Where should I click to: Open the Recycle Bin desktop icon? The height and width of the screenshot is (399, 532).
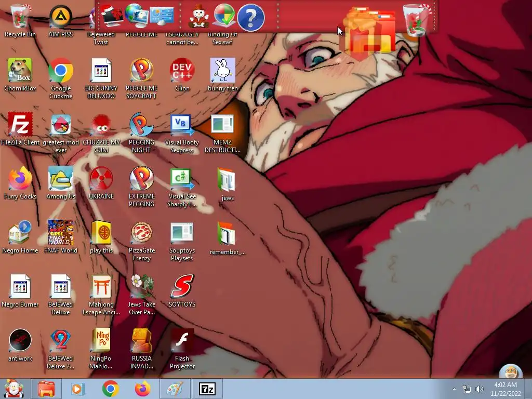tap(20, 20)
